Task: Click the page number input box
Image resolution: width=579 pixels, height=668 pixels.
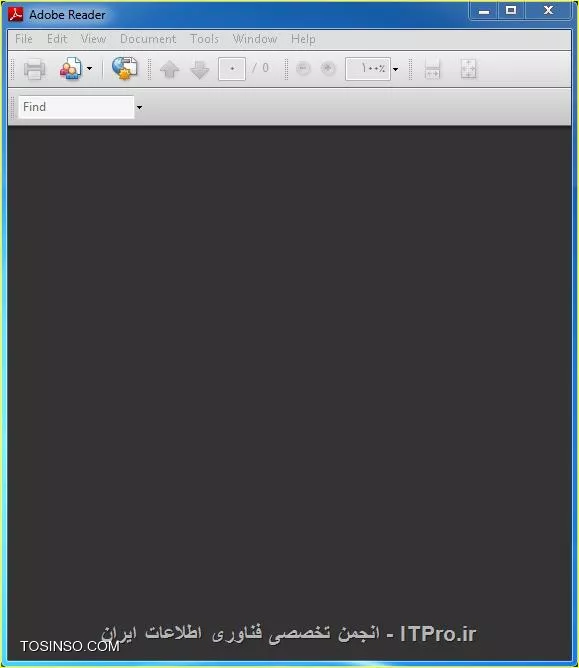Action: [x=232, y=69]
